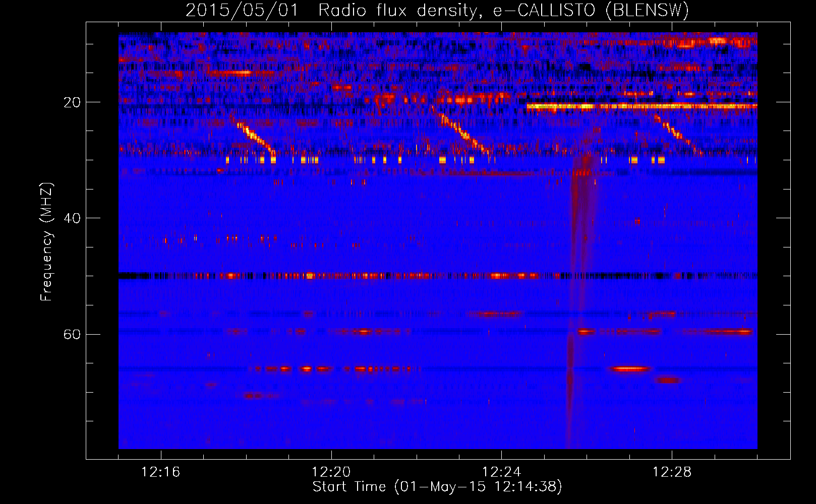Click the vertical radio burst near 12:25:40

580,297
